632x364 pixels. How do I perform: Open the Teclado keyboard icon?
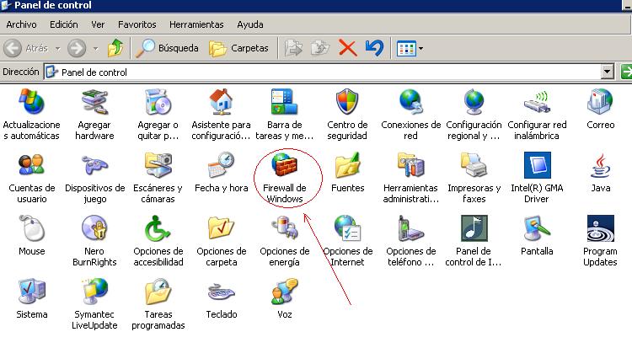tap(221, 292)
